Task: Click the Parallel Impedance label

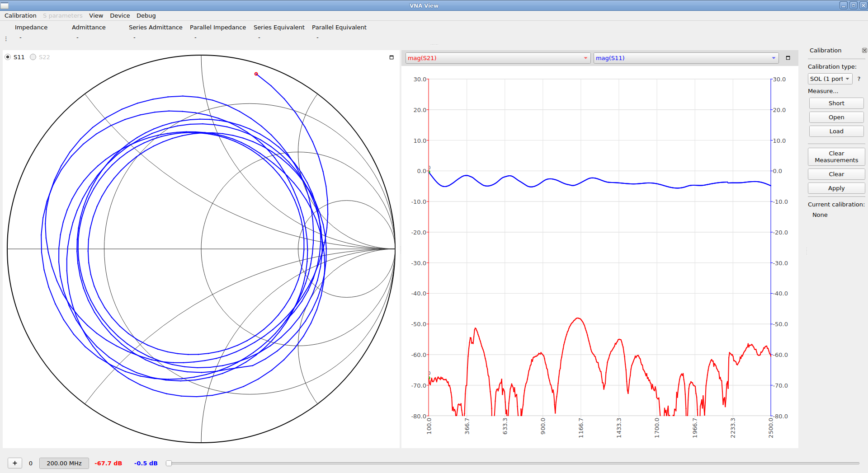Action: click(x=218, y=27)
